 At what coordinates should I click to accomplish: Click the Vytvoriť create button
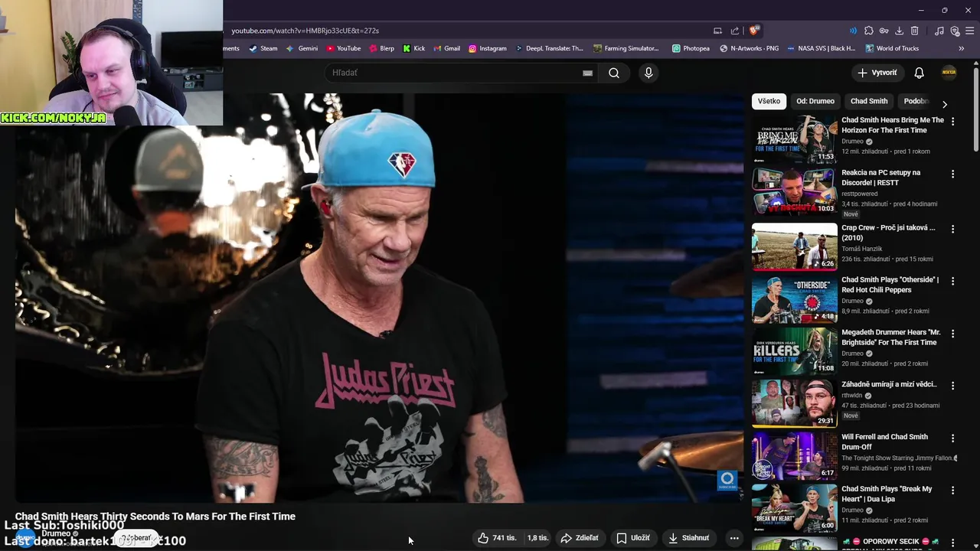tap(877, 73)
